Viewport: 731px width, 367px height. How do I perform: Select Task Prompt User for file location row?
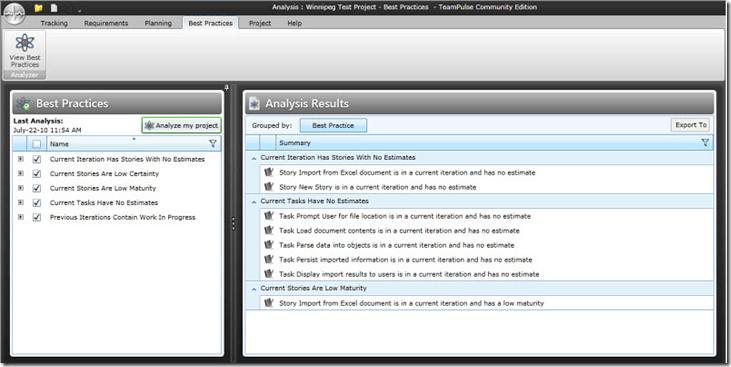click(487, 216)
